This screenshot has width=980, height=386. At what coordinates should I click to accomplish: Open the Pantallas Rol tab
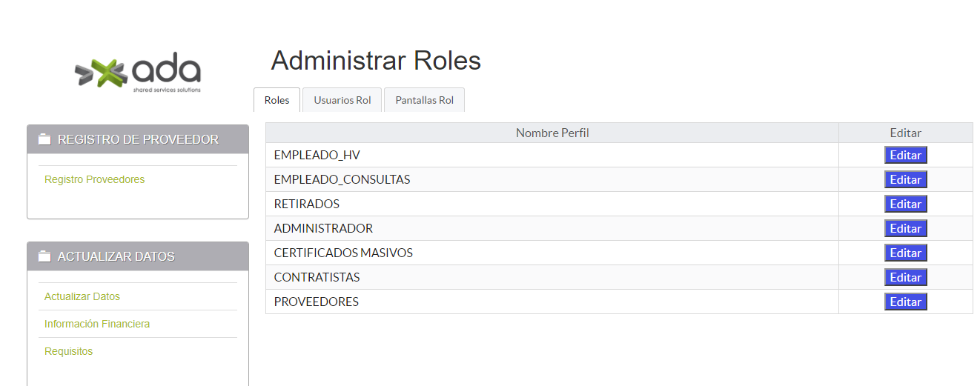424,100
